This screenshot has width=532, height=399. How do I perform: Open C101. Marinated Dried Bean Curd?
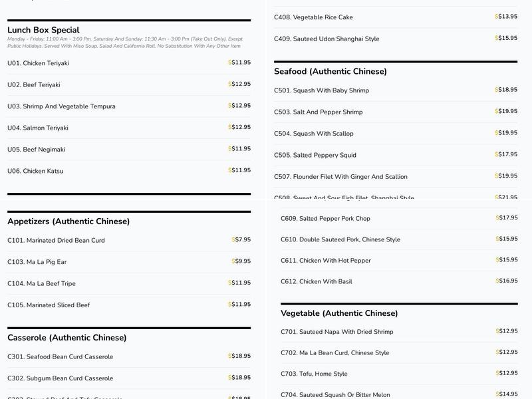pos(56,241)
